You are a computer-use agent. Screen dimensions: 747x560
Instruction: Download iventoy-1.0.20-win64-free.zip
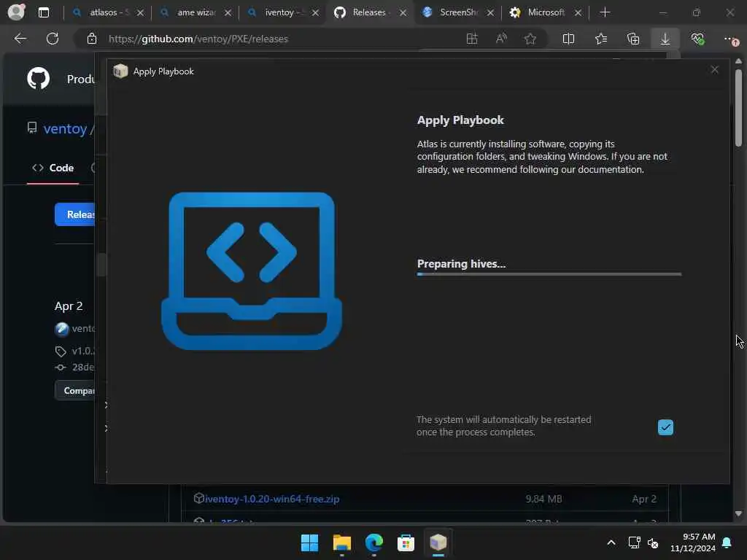[x=272, y=499]
